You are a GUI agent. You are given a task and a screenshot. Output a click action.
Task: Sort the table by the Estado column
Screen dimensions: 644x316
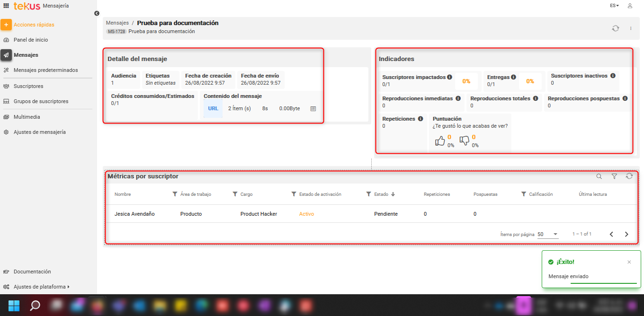(x=381, y=194)
